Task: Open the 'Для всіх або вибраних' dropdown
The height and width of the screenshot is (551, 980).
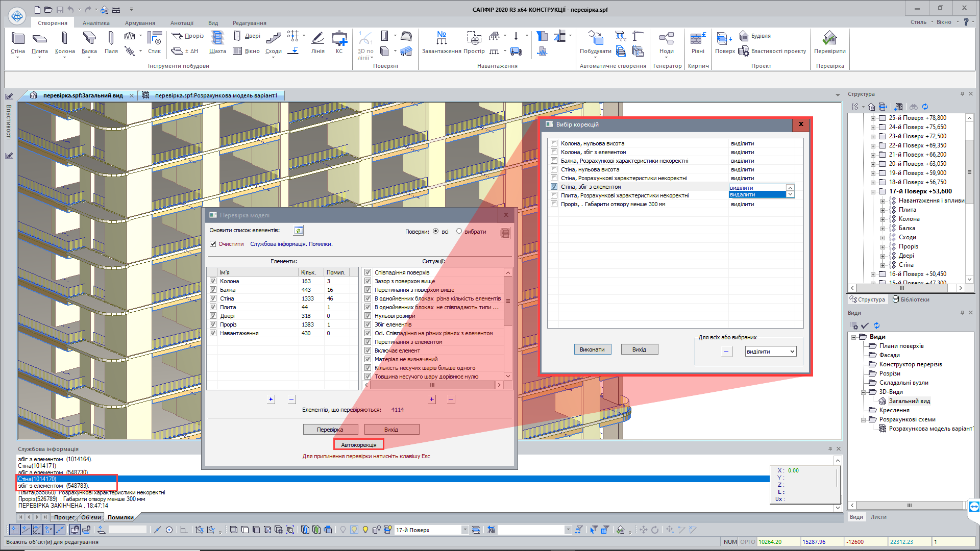Action: pos(771,352)
